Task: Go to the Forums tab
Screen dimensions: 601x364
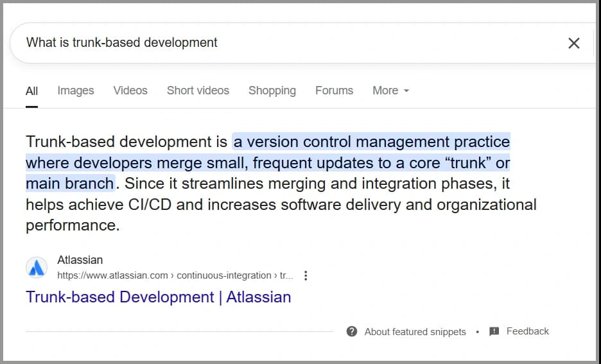Action: [335, 91]
